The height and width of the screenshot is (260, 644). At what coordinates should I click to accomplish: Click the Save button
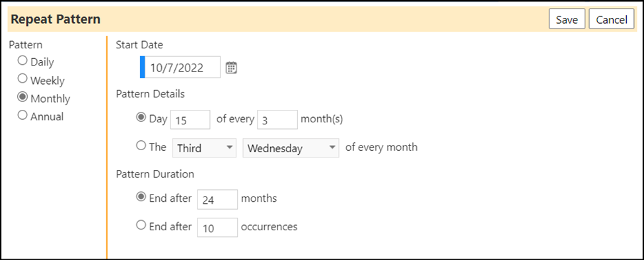point(567,19)
